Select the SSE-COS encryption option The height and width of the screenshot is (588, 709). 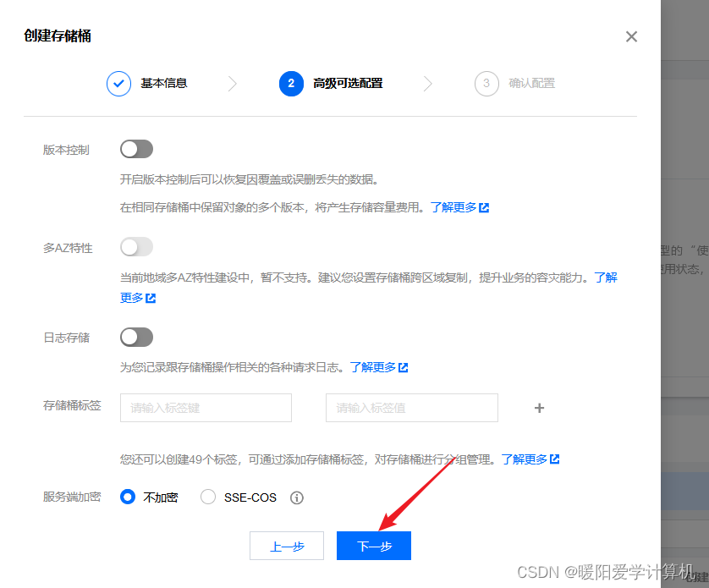tap(208, 497)
